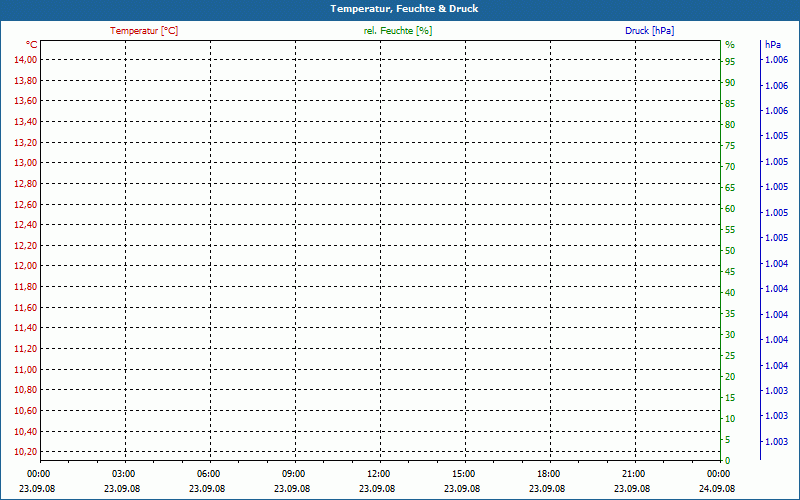
Task: Pick the 18:00 time axis label
Action: coord(548,474)
